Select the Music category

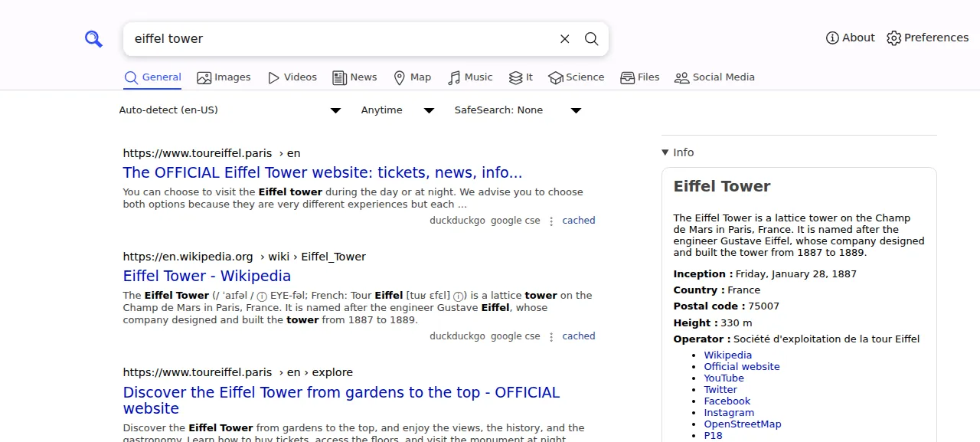[470, 77]
